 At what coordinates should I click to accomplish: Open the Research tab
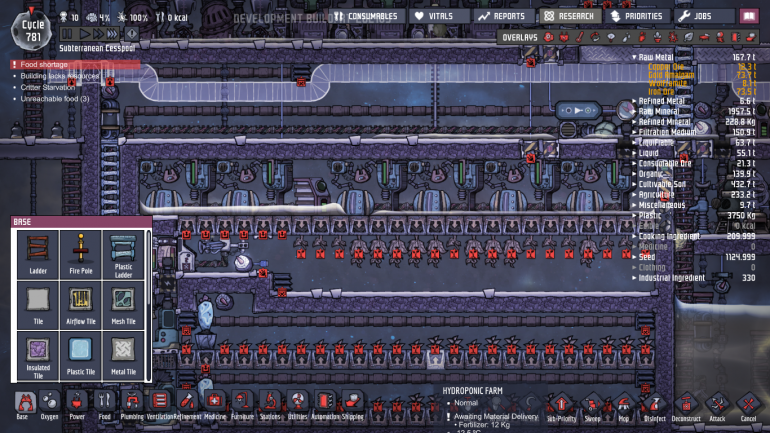pyautogui.click(x=570, y=16)
